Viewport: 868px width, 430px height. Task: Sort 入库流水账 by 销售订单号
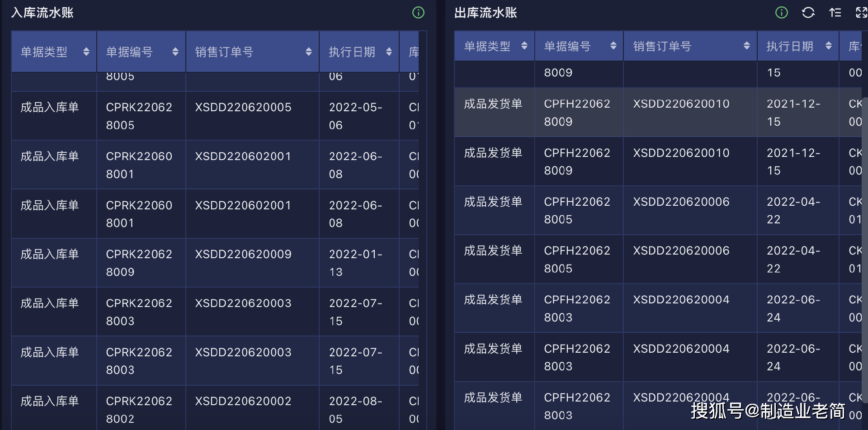click(x=309, y=52)
